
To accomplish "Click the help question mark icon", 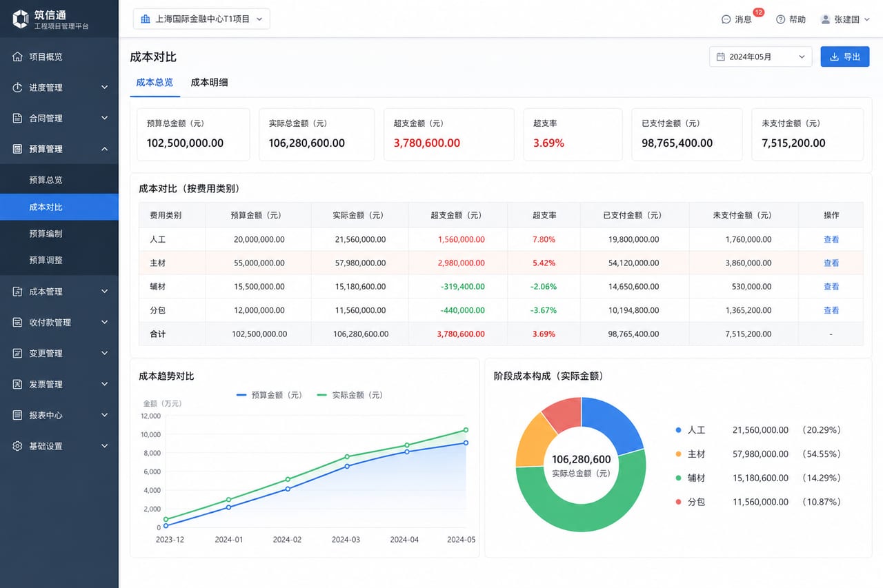I will pos(781,19).
